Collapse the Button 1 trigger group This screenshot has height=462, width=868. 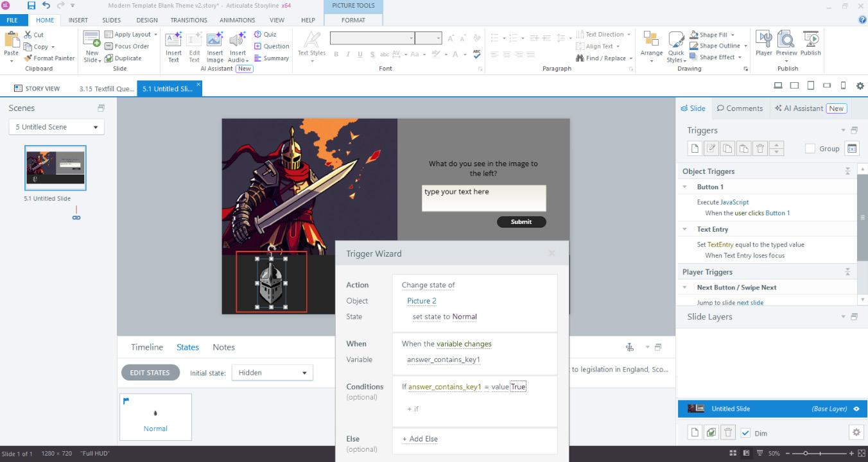(x=685, y=187)
